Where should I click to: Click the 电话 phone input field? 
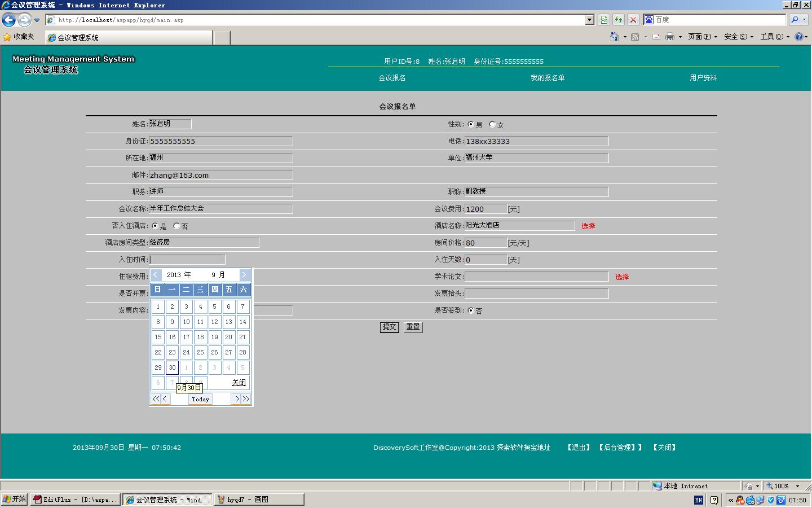(x=536, y=141)
